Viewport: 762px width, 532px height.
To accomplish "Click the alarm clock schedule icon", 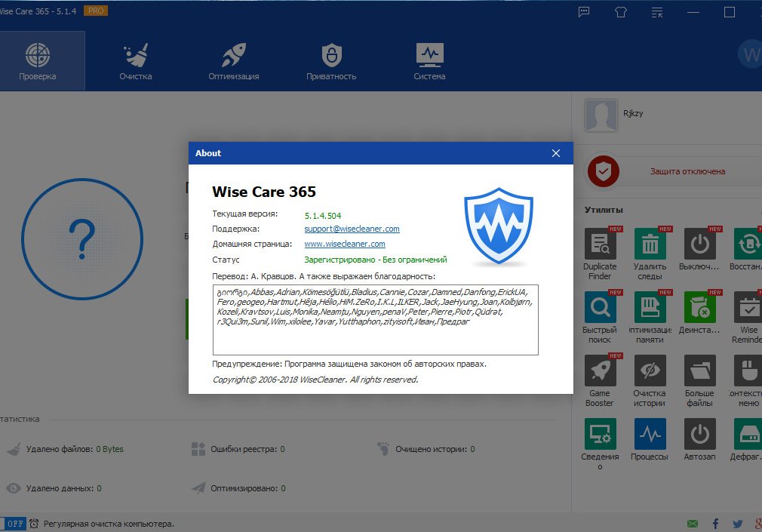I will pos(34,524).
